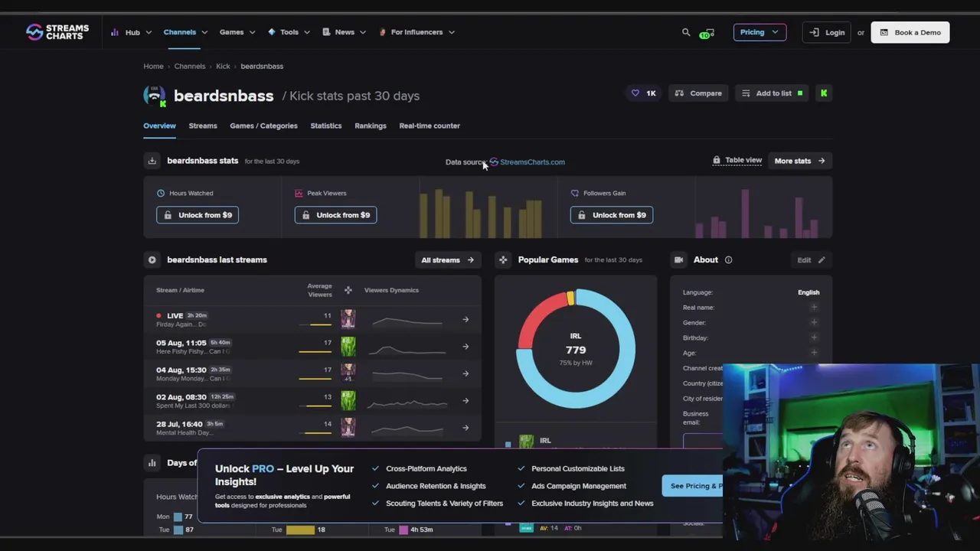This screenshot has height=551, width=980.
Task: Click the camera icon beside About
Action: click(678, 260)
